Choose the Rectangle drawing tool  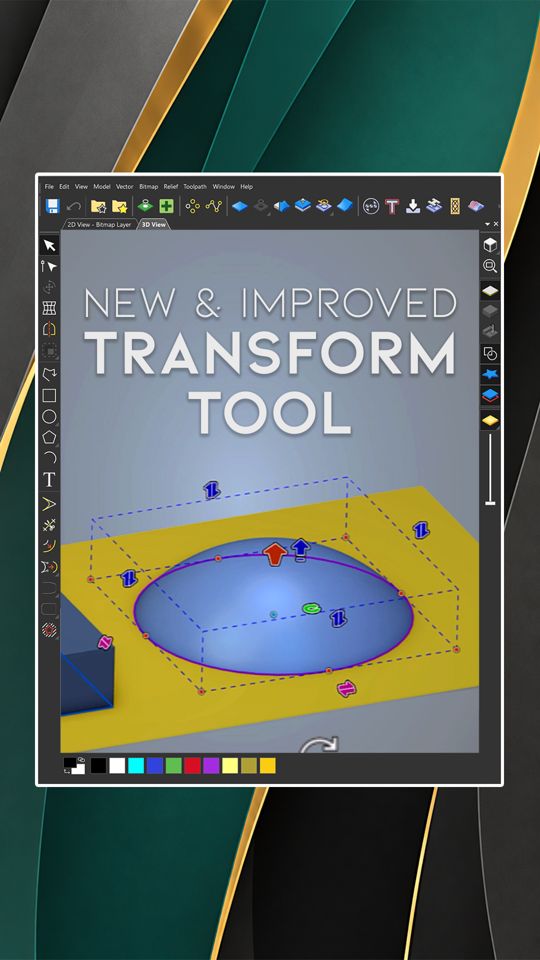[x=49, y=396]
